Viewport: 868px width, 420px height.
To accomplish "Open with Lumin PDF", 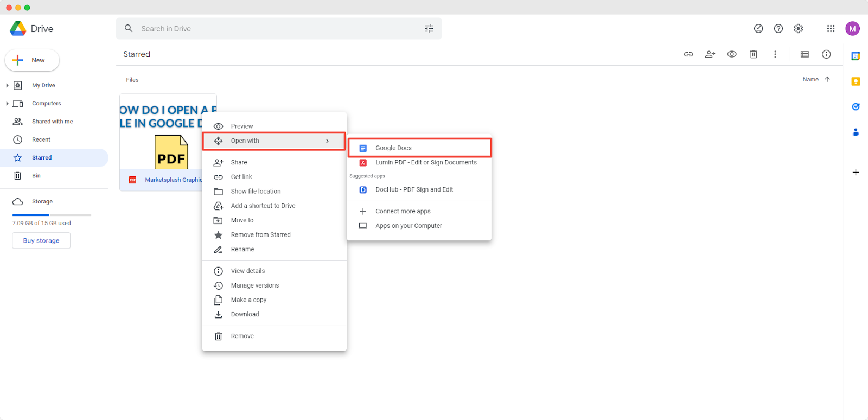I will (x=419, y=162).
